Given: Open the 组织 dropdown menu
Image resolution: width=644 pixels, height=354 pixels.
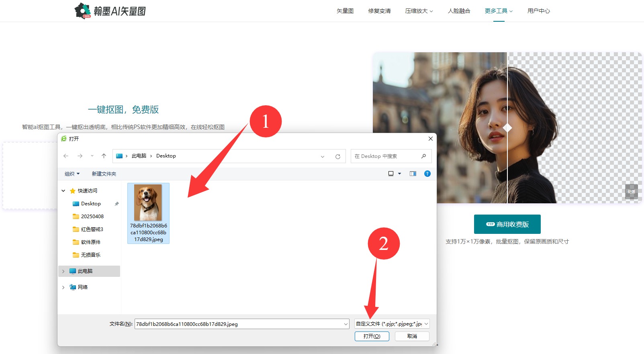Looking at the screenshot, I should (72, 174).
